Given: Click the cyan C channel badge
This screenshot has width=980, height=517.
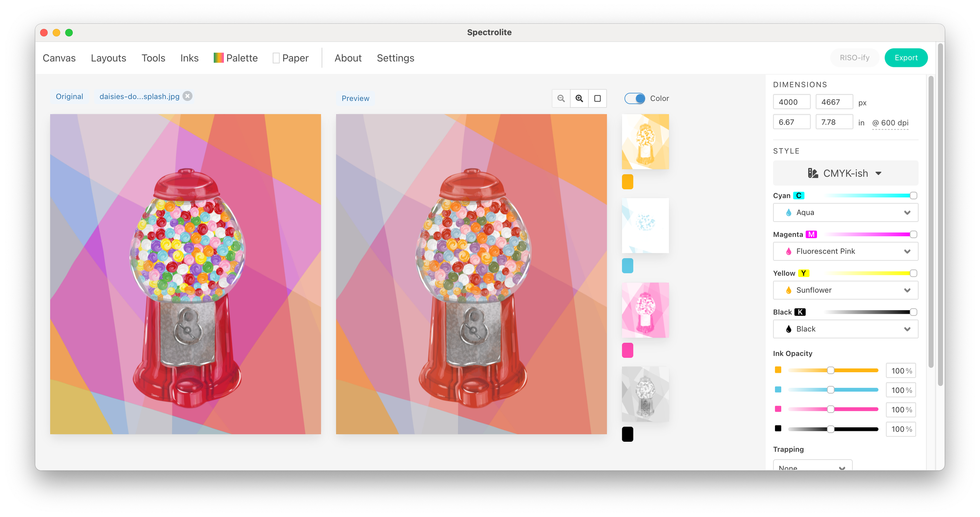Looking at the screenshot, I should (x=799, y=195).
